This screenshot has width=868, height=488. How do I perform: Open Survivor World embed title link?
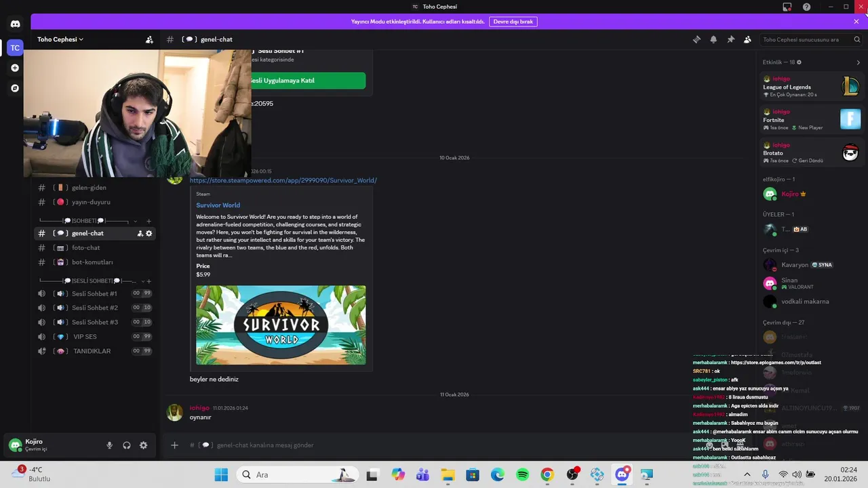coord(218,205)
